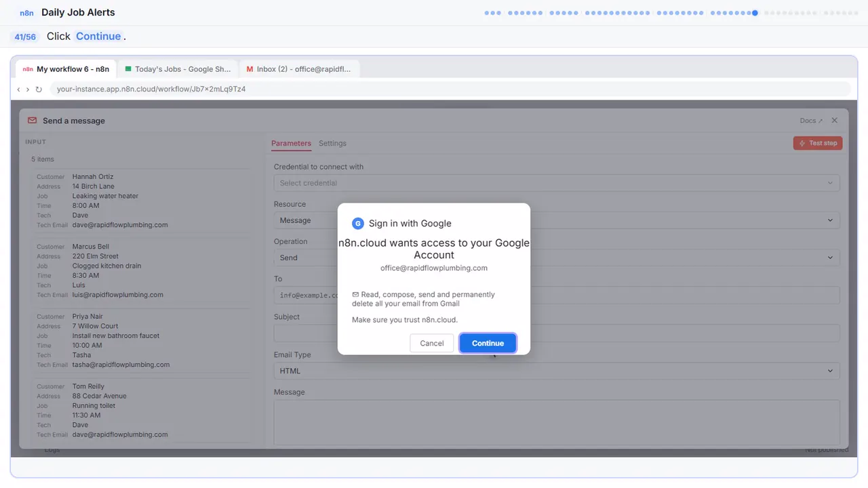
Task: Click the browser forward arrow
Action: pyautogui.click(x=28, y=89)
